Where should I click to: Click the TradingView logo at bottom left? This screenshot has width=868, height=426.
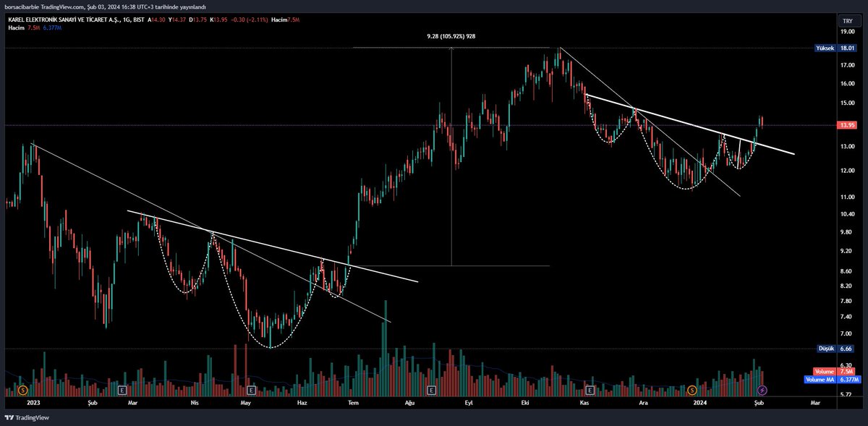[27, 417]
